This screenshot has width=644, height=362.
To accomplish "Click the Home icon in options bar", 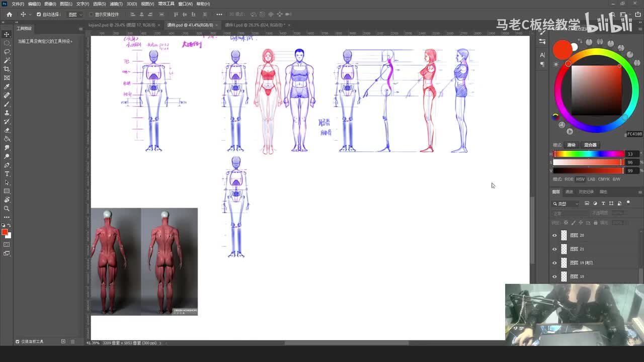I will (x=9, y=15).
